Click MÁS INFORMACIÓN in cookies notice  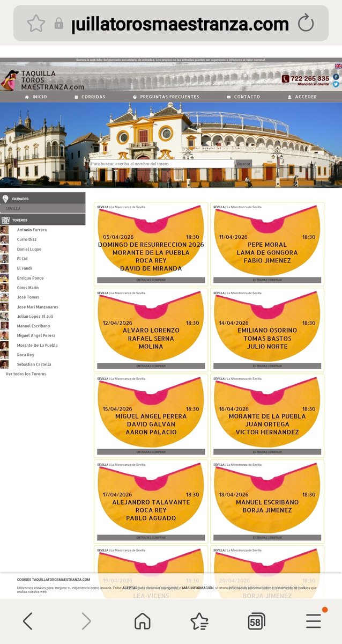[x=198, y=588]
